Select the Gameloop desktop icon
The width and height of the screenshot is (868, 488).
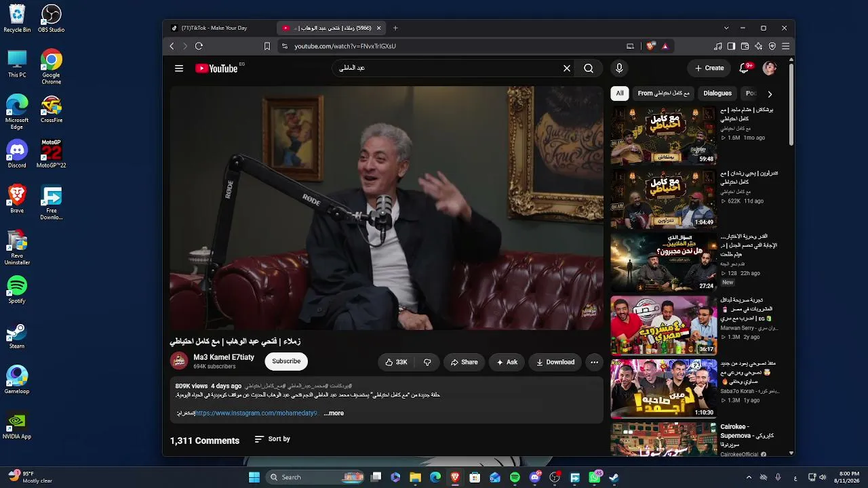click(17, 380)
